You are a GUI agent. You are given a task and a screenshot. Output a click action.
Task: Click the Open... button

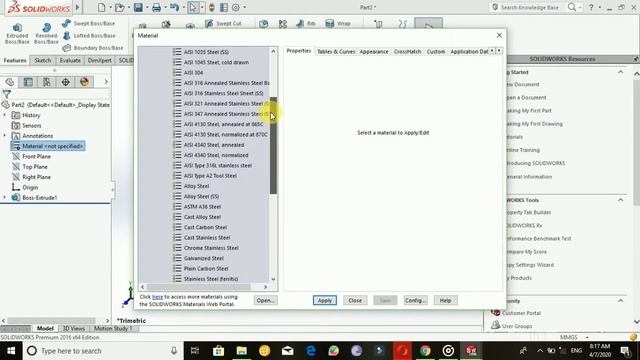(x=265, y=300)
